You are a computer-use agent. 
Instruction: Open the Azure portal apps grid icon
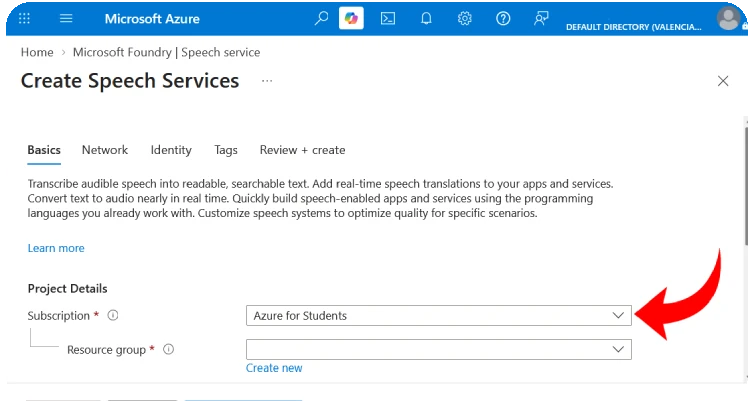(x=24, y=19)
